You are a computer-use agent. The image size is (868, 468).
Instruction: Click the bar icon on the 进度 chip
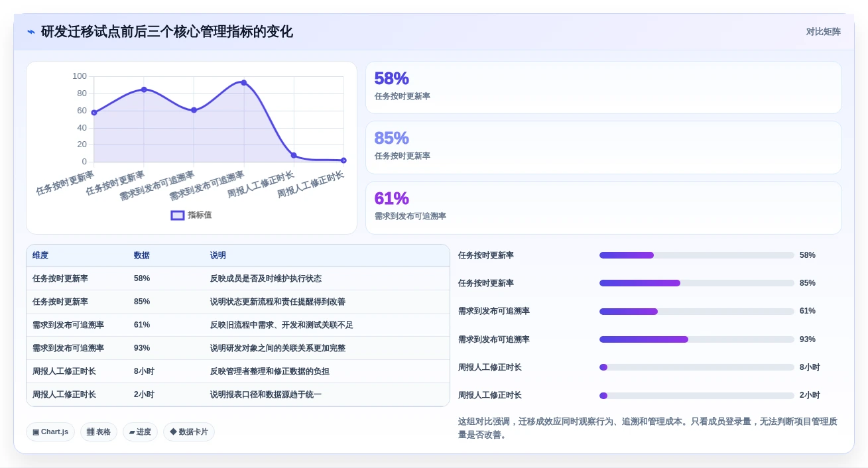tap(132, 432)
